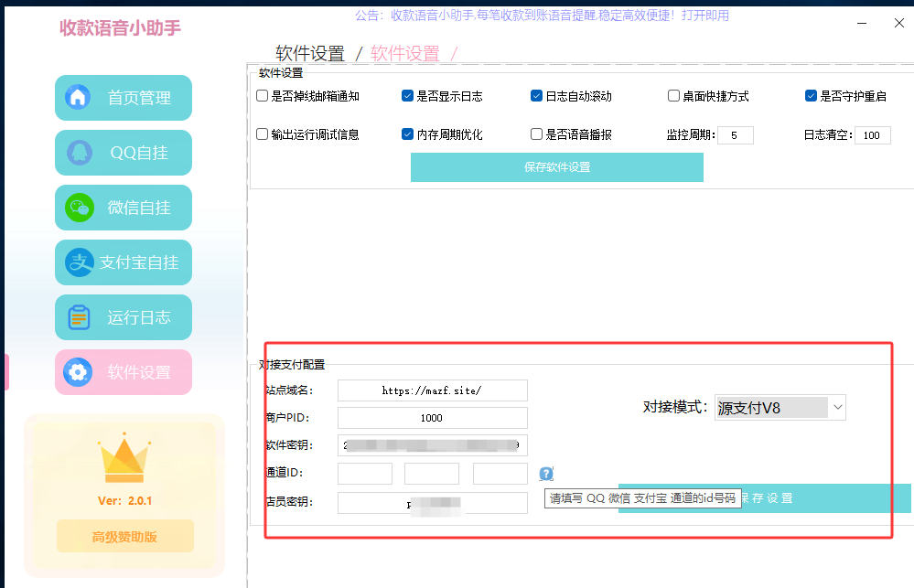Viewport: 914px width, 588px height.
Task: Click the 软件密钥 input field
Action: coord(433,445)
